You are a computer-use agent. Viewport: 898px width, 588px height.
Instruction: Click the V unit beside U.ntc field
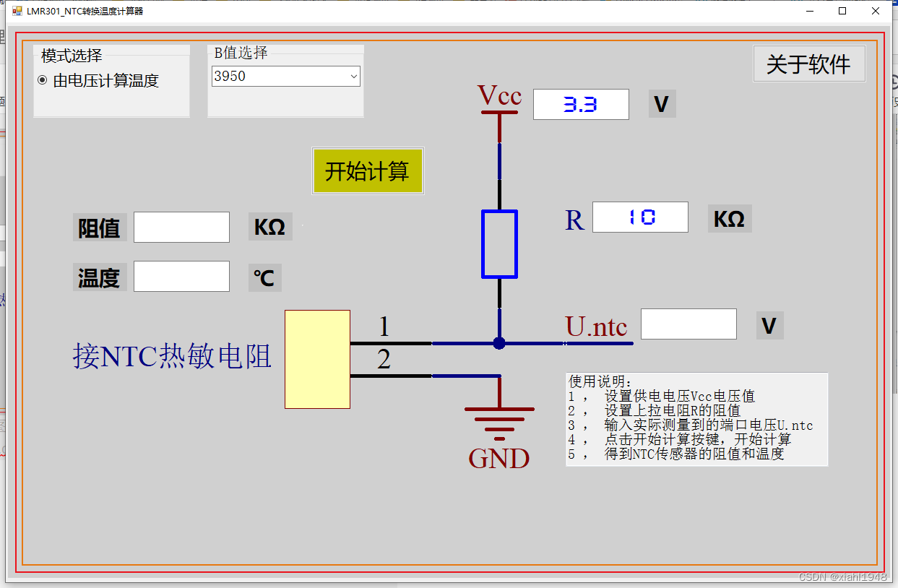coord(769,326)
